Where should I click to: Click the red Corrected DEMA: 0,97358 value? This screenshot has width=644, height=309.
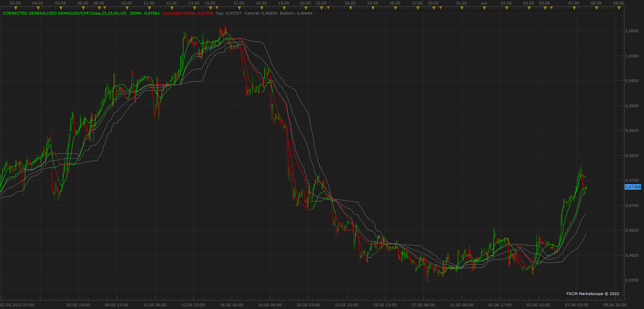point(188,13)
